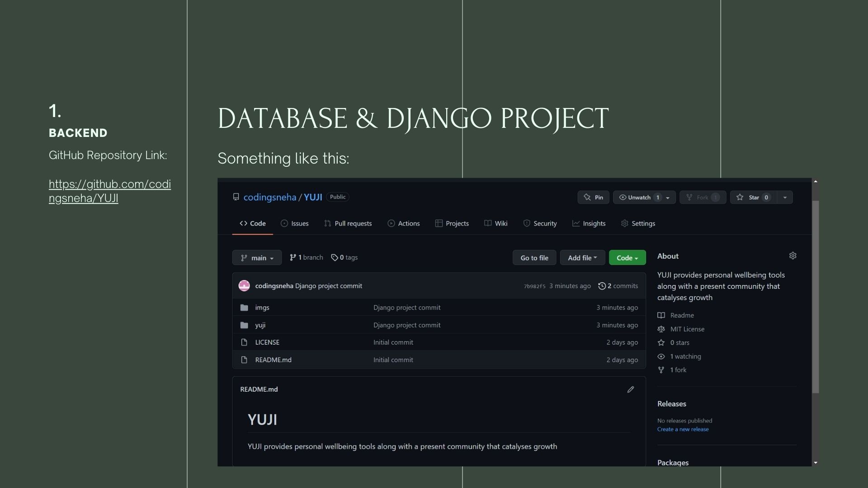Image resolution: width=868 pixels, height=488 pixels.
Task: View the 0 stars link
Action: pyautogui.click(x=674, y=343)
